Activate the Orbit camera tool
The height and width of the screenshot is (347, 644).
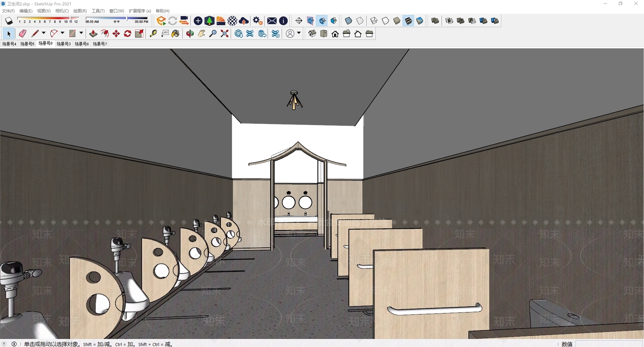[x=190, y=34]
